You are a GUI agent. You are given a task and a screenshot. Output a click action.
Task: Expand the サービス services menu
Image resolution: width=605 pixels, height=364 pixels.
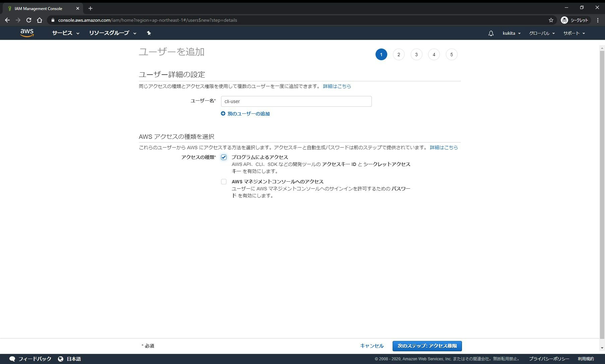(66, 33)
